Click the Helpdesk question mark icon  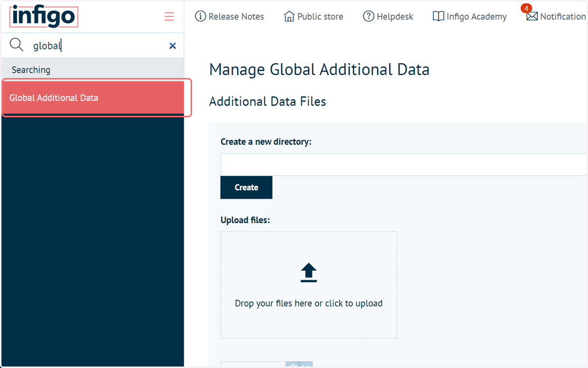pos(368,17)
